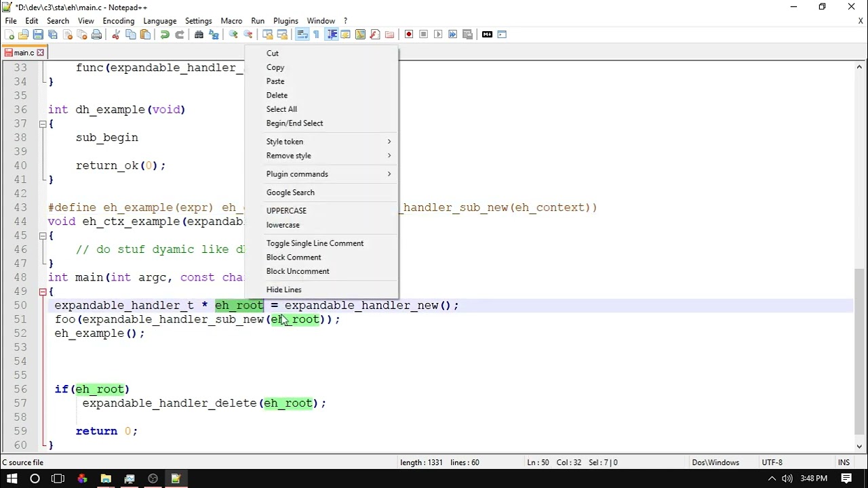The width and height of the screenshot is (868, 488).
Task: Click the green Undo arrow icon
Action: [x=165, y=35]
